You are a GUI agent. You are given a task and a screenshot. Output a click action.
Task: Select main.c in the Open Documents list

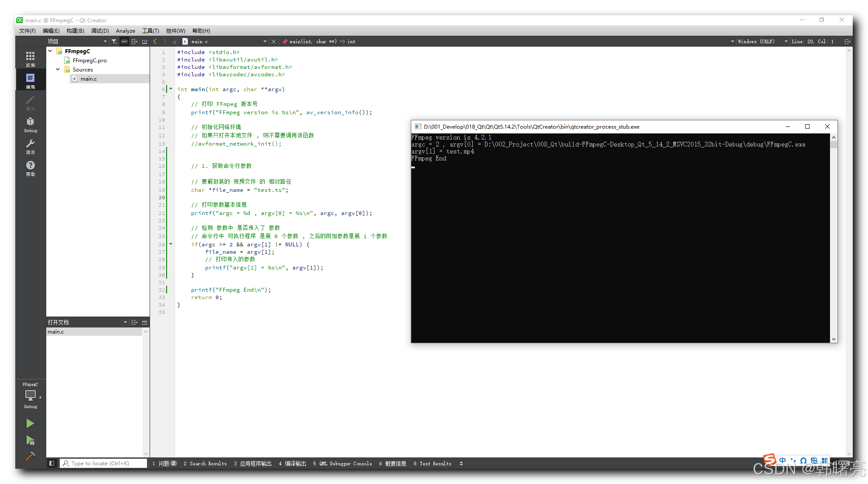tap(95, 332)
